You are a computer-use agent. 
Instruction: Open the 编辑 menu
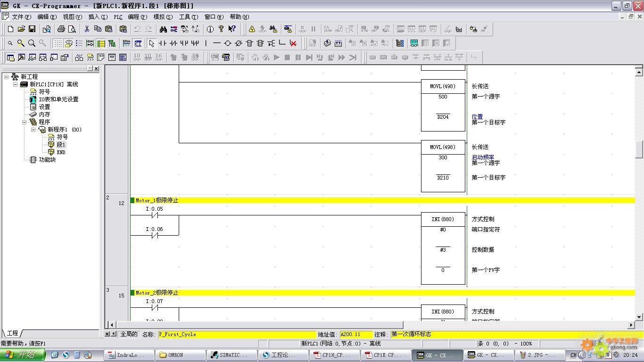(x=47, y=16)
